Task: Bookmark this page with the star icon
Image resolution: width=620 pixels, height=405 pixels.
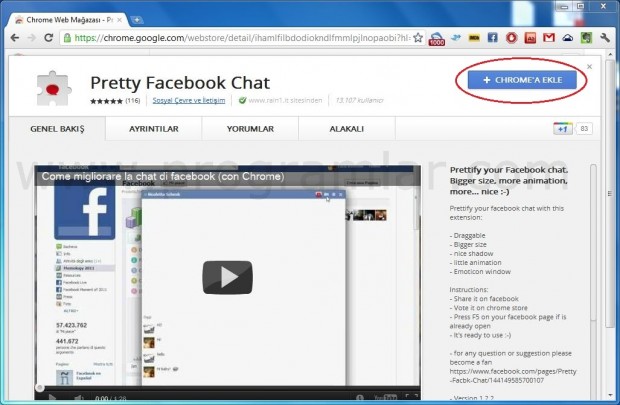Action: 418,38
